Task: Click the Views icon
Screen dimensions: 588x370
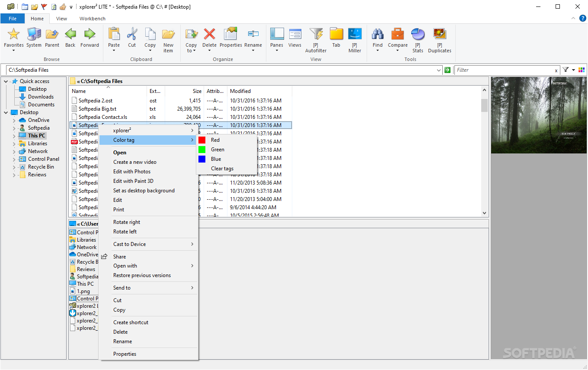Action: point(295,34)
